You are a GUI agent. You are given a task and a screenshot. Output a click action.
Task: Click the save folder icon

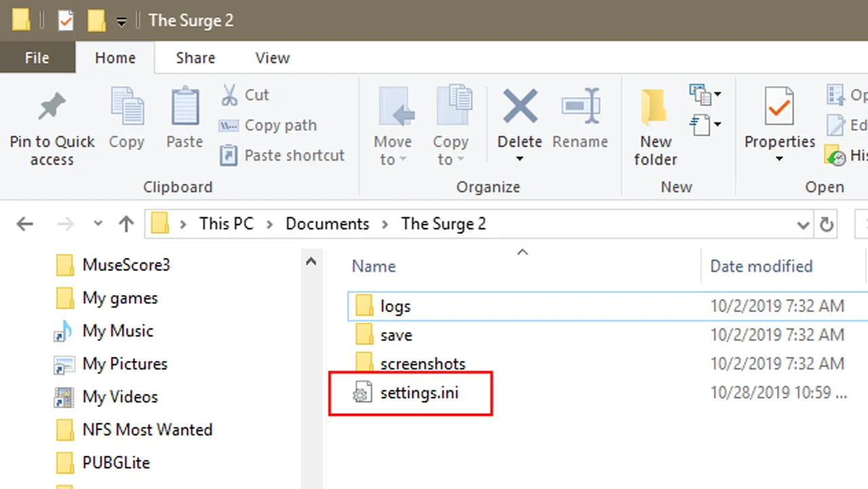coord(364,334)
